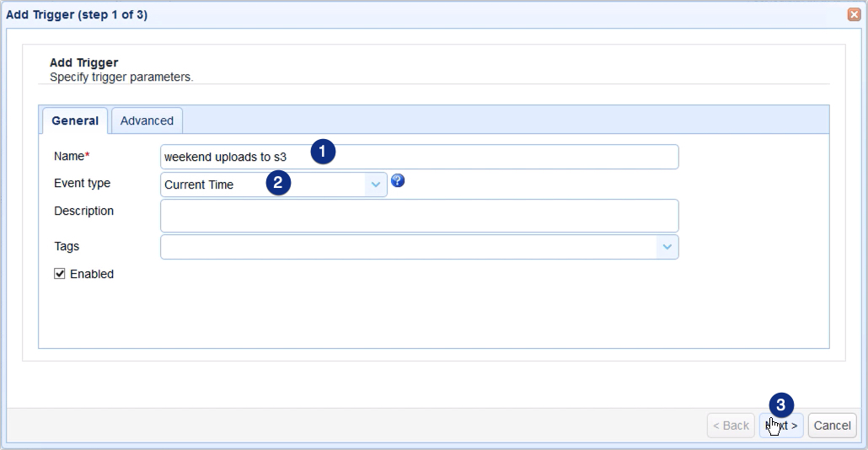Click the Enabled label text
868x450 pixels.
92,274
